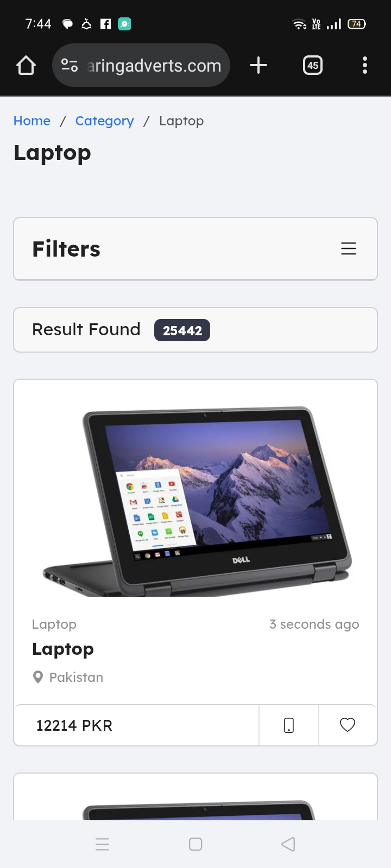Tap the Android back navigation button
Viewport: 391px width, 868px height.
coord(288,844)
